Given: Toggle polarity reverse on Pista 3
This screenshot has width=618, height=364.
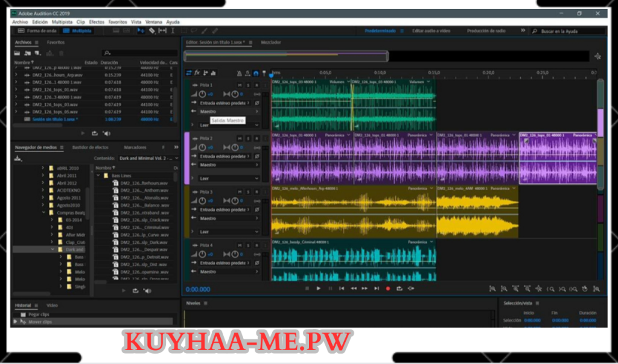Looking at the screenshot, I should coord(257,209).
